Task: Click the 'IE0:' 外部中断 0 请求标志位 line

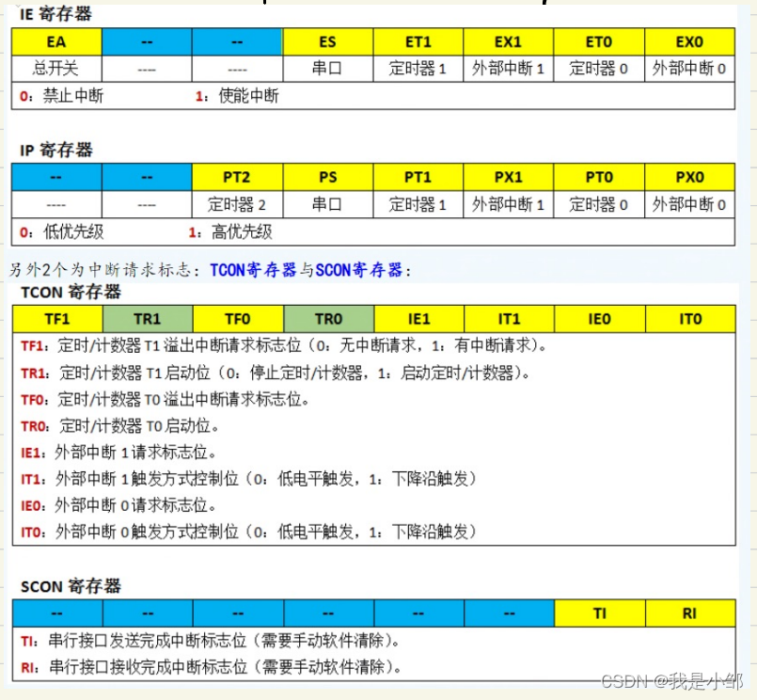Action: click(118, 506)
